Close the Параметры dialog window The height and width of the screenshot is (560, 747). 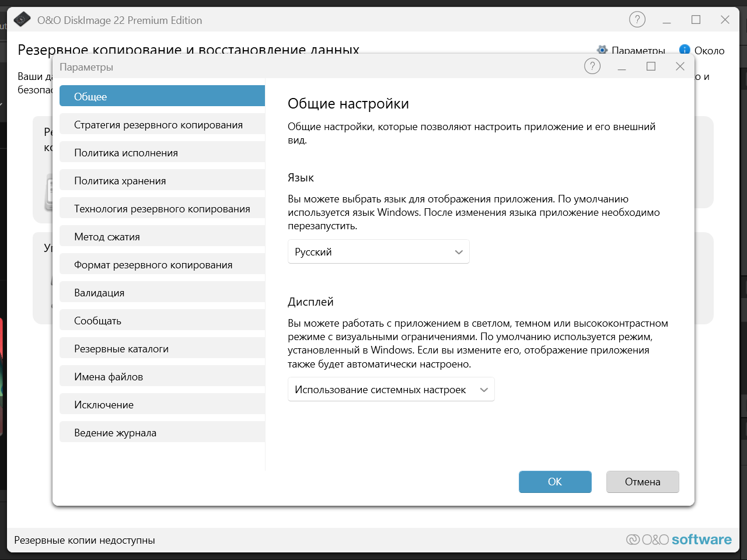(x=680, y=66)
